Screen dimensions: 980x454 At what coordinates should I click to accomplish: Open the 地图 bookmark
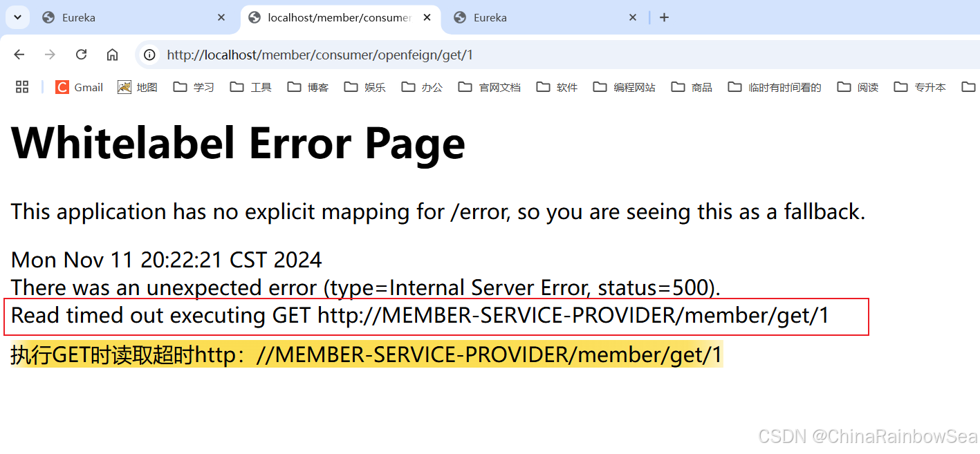click(138, 87)
